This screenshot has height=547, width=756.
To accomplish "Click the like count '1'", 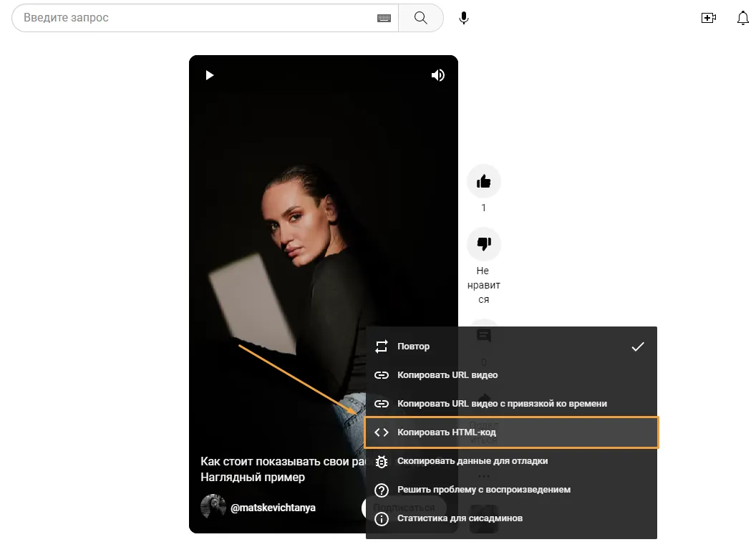I will pos(483,208).
